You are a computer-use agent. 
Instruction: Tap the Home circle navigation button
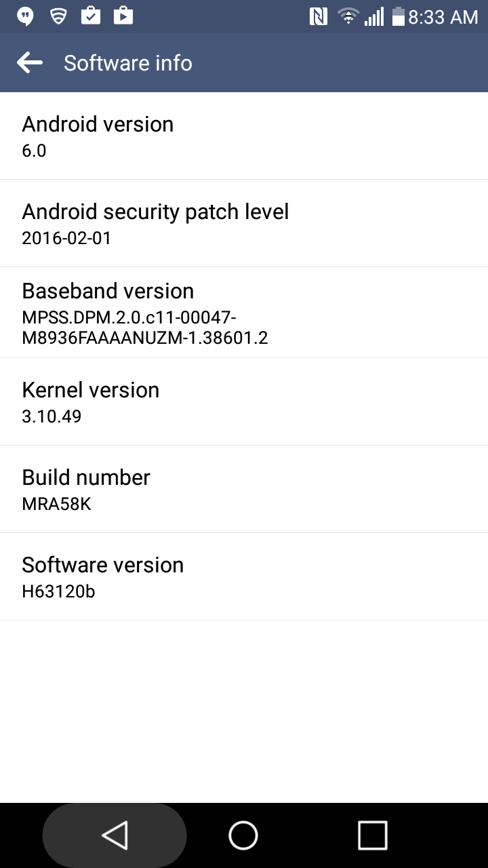coord(243,835)
